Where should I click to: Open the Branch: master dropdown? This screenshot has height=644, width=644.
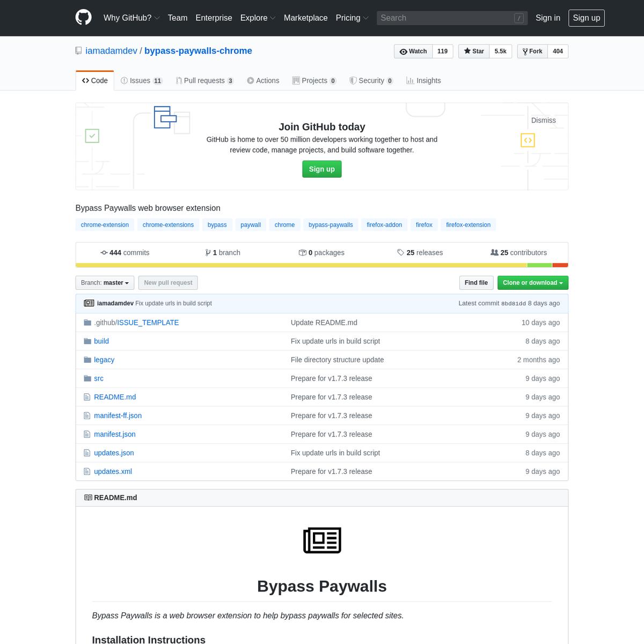click(x=105, y=283)
